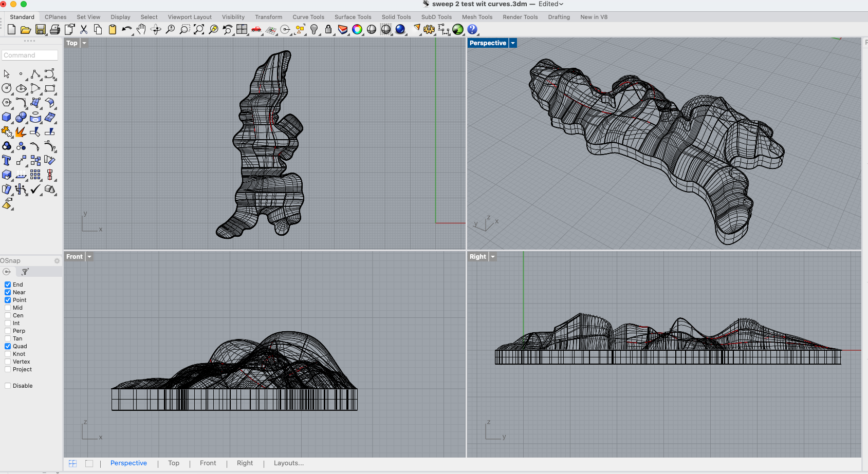Enable the Mid object snap
This screenshot has height=474, width=868.
click(x=8, y=308)
